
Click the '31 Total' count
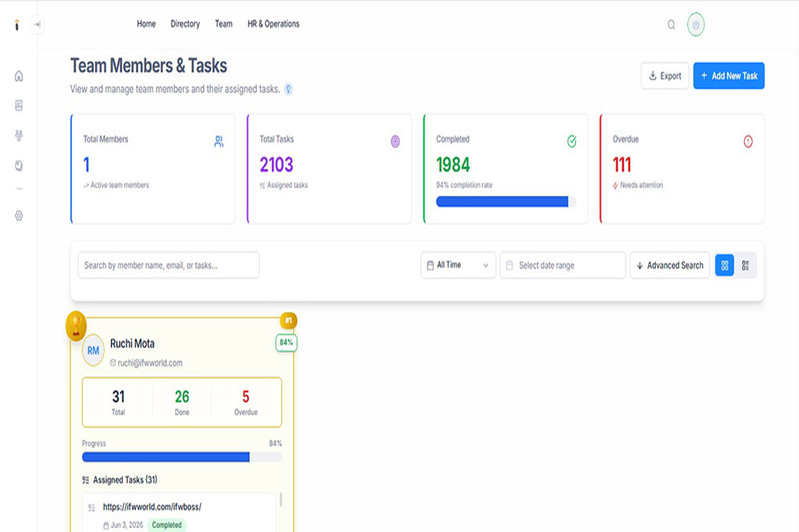118,402
